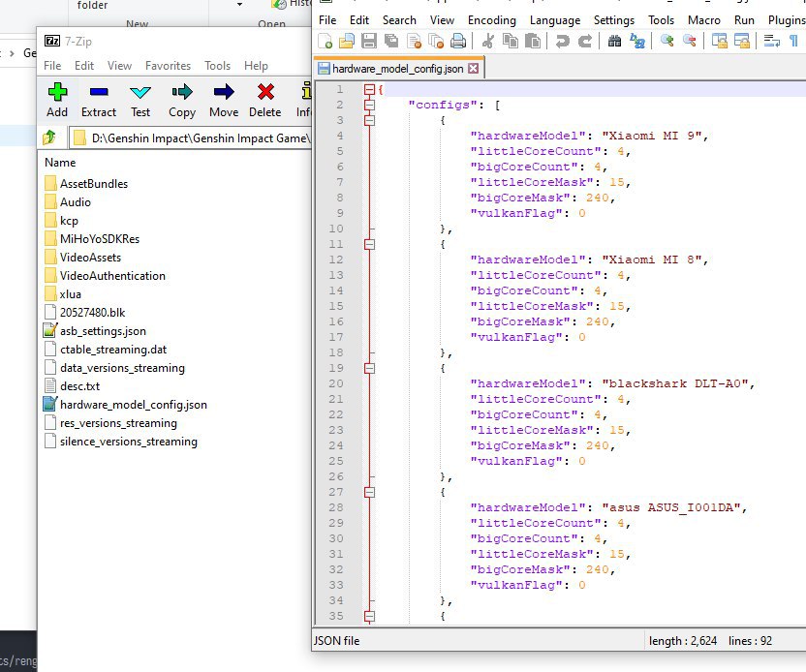Open the Help menu in 7-Zip

pyautogui.click(x=256, y=66)
